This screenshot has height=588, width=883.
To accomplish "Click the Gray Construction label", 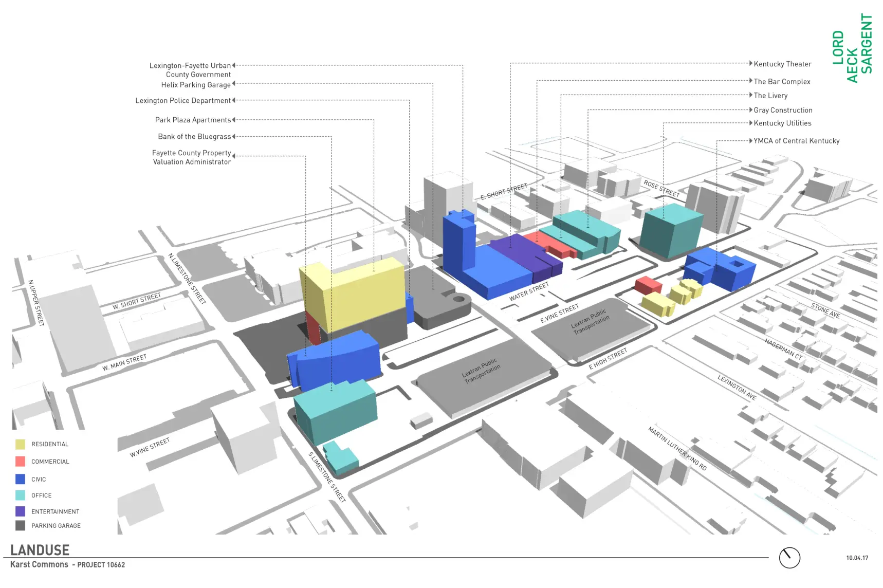I will (x=783, y=111).
